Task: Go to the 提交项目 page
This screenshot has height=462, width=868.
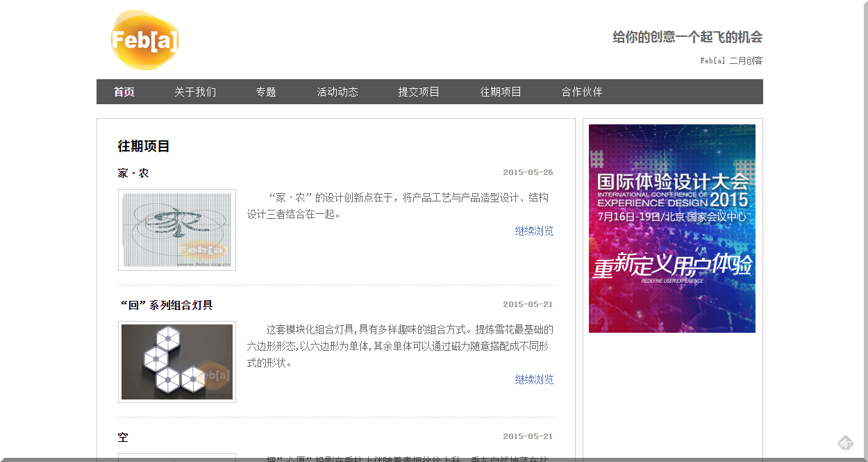Action: point(418,91)
